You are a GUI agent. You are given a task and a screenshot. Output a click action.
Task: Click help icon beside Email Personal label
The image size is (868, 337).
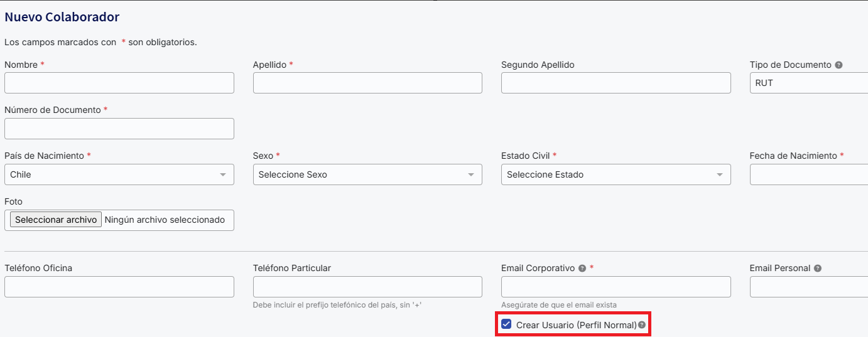click(817, 269)
